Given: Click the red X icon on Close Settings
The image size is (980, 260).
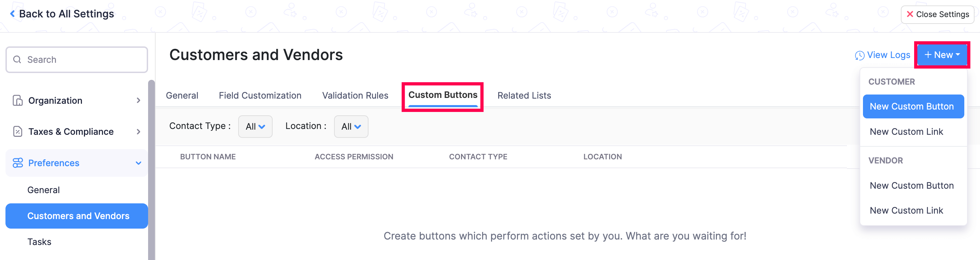Looking at the screenshot, I should pyautogui.click(x=910, y=14).
